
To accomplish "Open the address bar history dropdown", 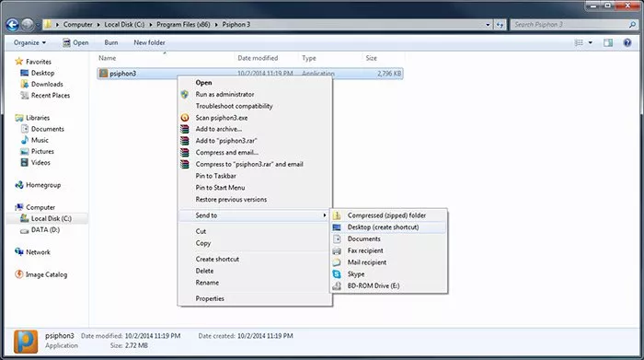I will coord(488,25).
